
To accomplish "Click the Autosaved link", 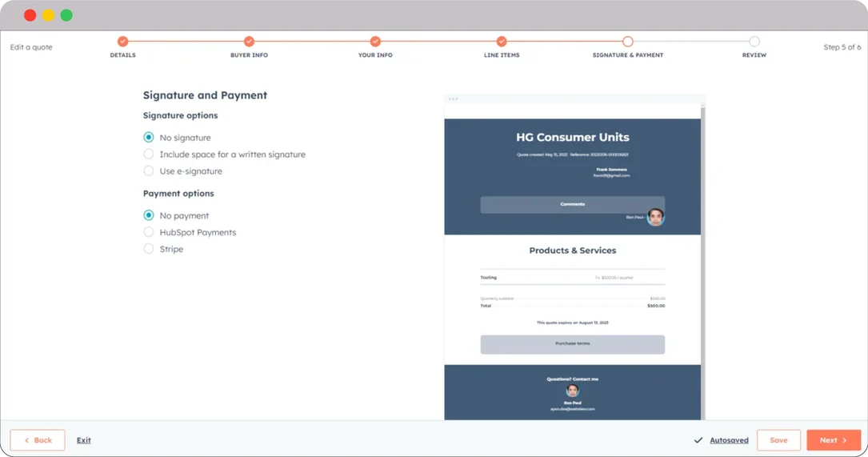I will coord(729,440).
